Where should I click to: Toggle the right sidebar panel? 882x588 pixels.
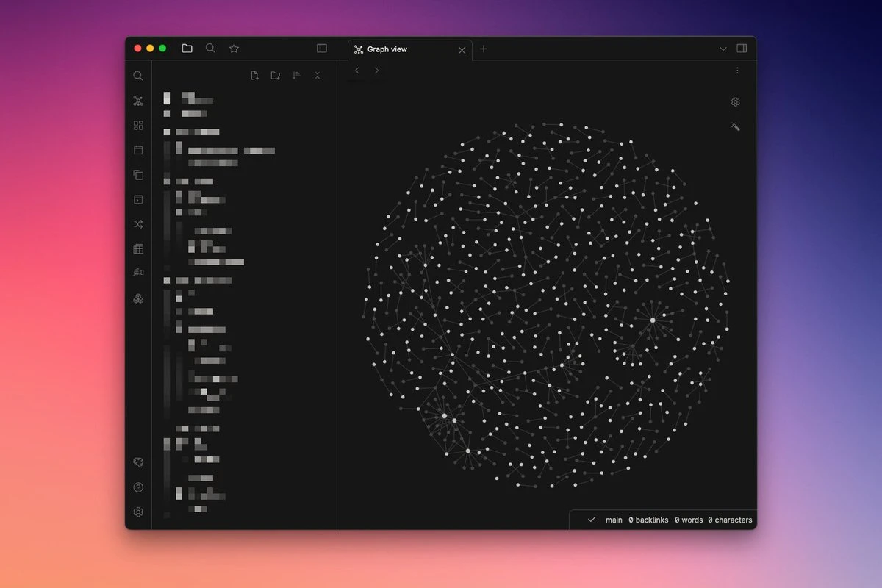click(x=742, y=49)
